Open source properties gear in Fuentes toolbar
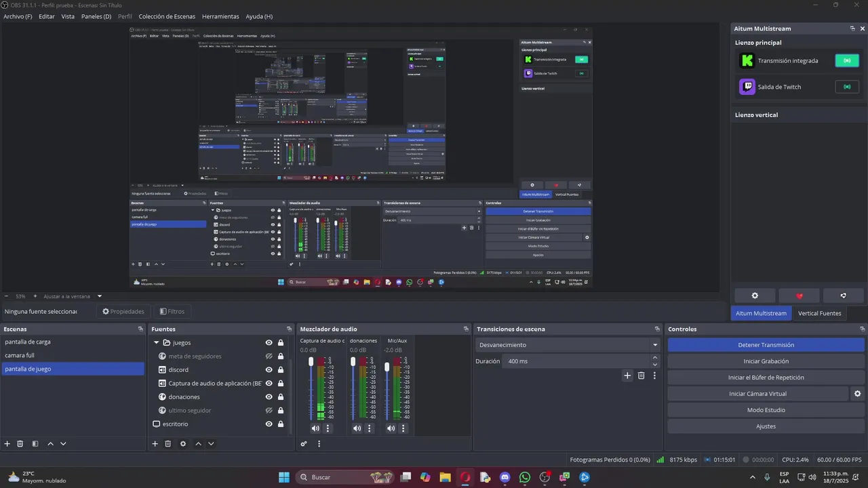 (183, 444)
